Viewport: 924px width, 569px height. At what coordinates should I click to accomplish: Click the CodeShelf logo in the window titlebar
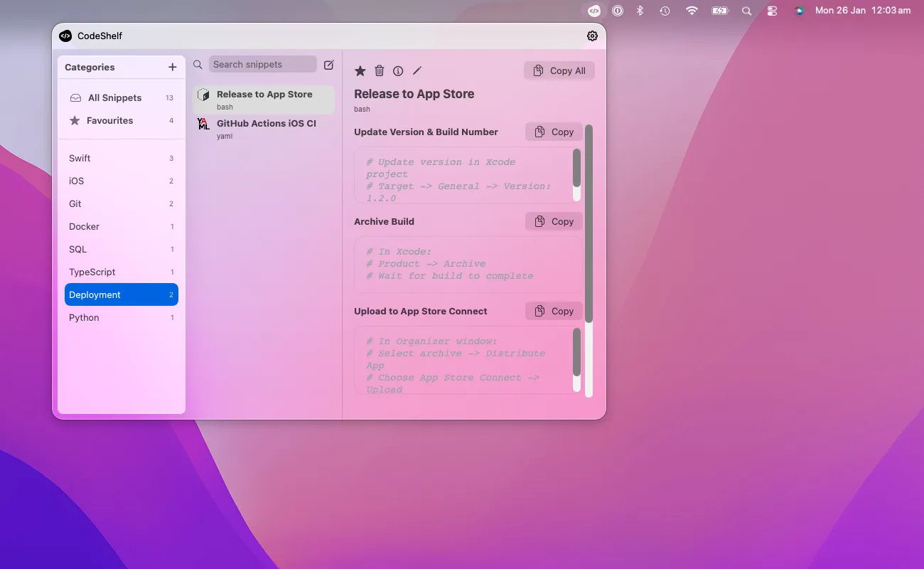point(65,36)
